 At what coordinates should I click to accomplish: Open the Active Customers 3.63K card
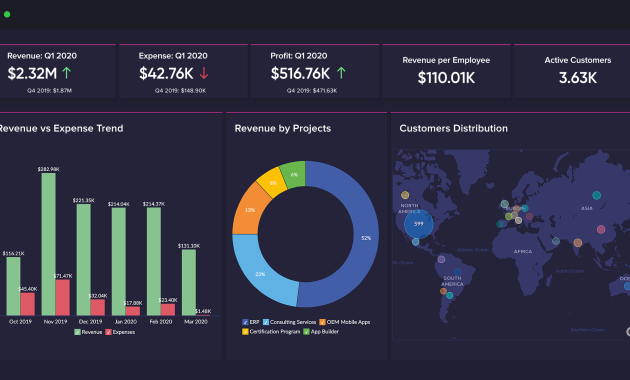coord(573,71)
